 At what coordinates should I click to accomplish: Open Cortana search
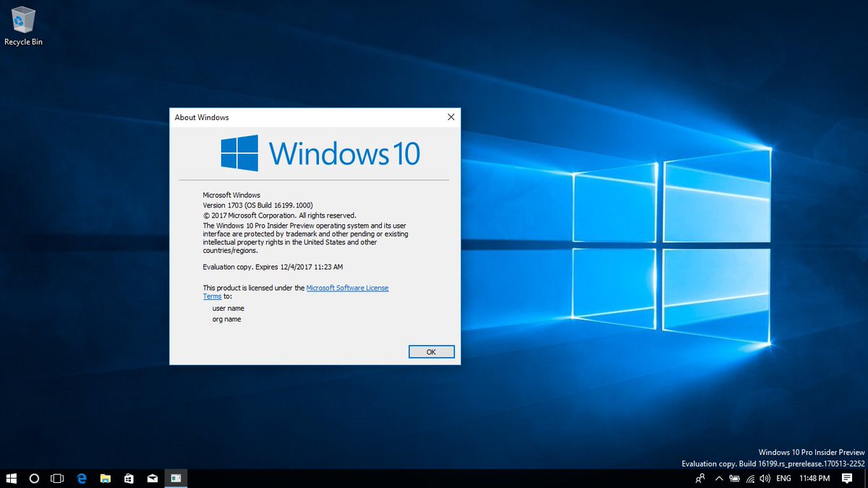click(x=33, y=478)
